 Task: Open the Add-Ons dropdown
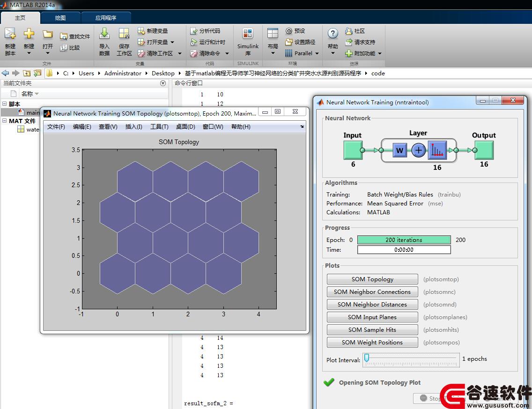coord(380,53)
